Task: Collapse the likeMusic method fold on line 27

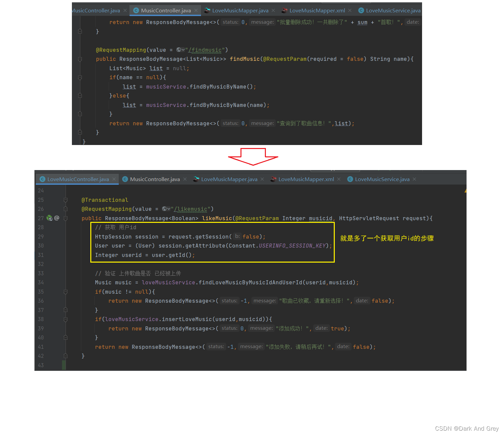Action: (x=66, y=218)
